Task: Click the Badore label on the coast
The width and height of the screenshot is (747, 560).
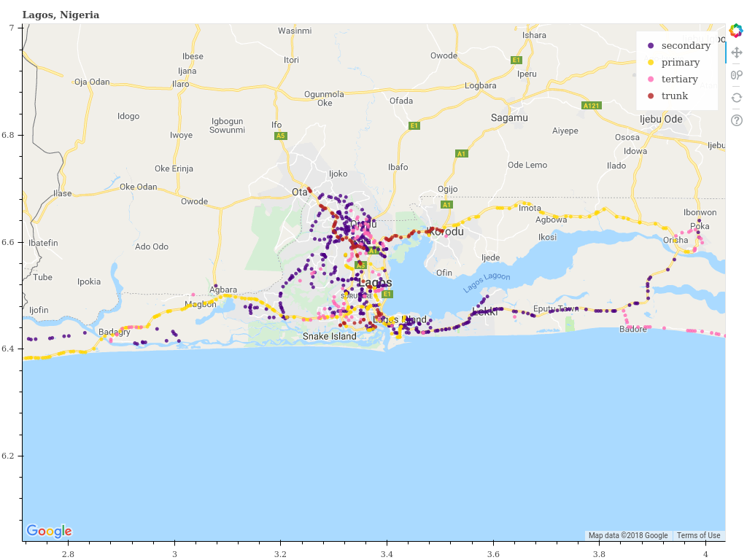Action: [x=633, y=329]
